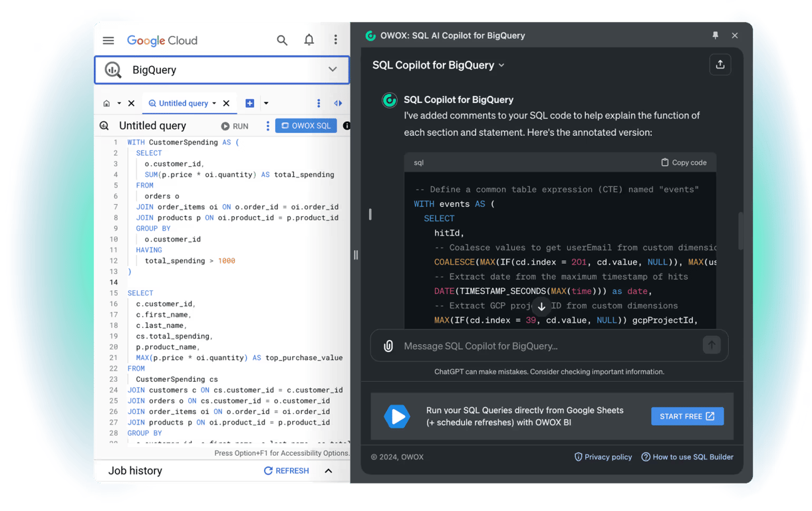Click line 23 CustomerSpending cs
This screenshot has height=511, width=812.
(177, 379)
